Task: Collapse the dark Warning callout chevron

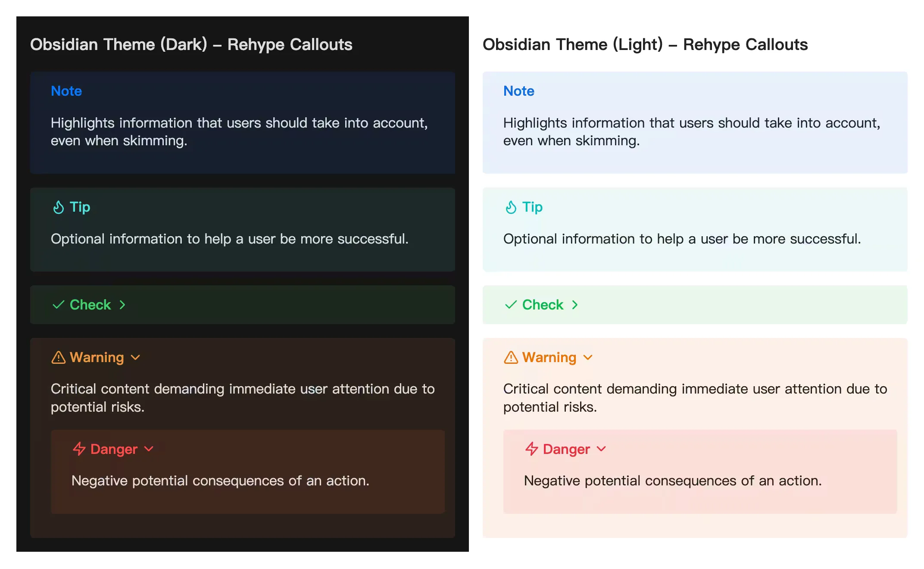Action: 135,357
